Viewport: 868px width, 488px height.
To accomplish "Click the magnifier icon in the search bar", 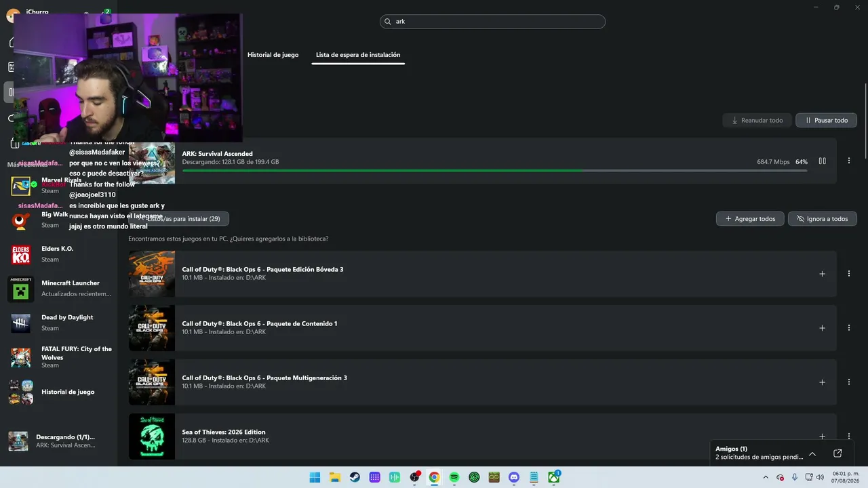I will (x=389, y=22).
